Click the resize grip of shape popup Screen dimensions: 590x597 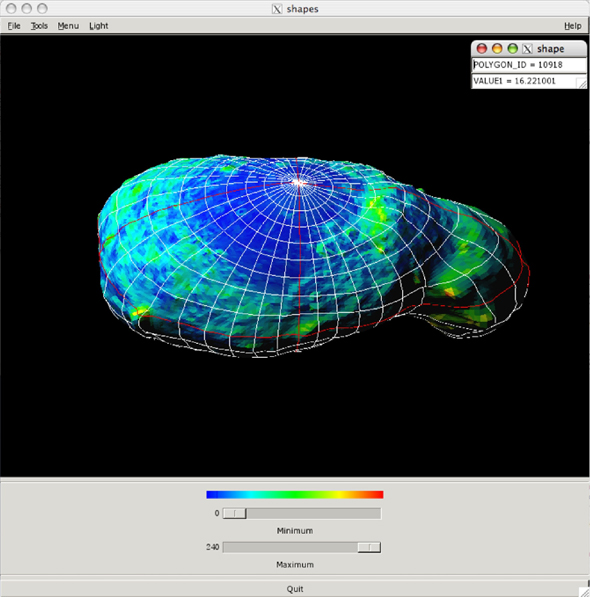click(x=582, y=84)
